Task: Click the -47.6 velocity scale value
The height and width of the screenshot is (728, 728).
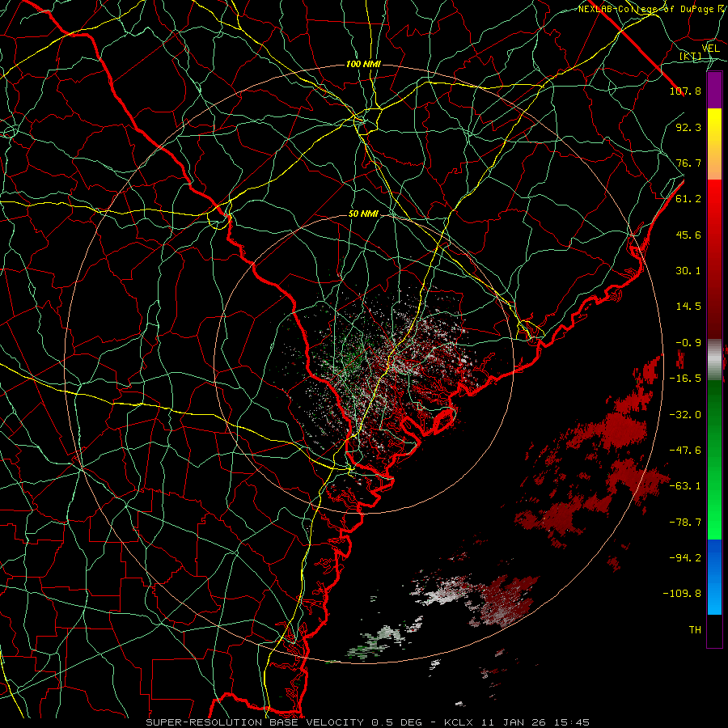Action: coord(685,451)
